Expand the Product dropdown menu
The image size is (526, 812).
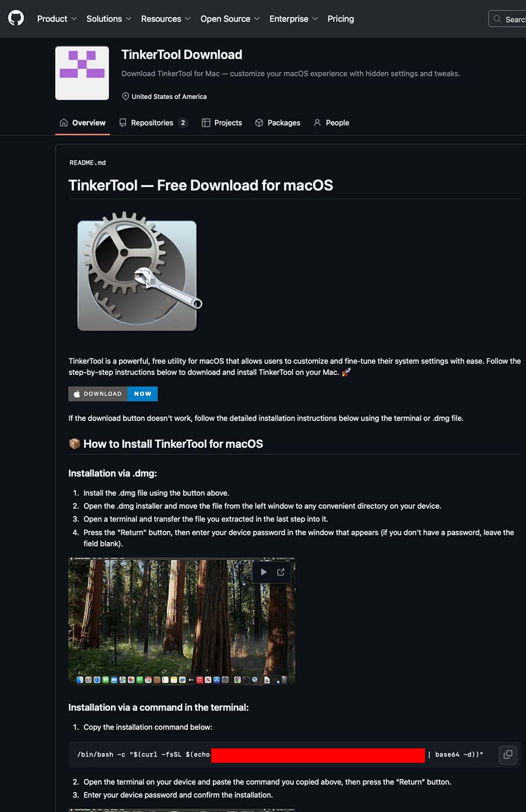pos(56,19)
